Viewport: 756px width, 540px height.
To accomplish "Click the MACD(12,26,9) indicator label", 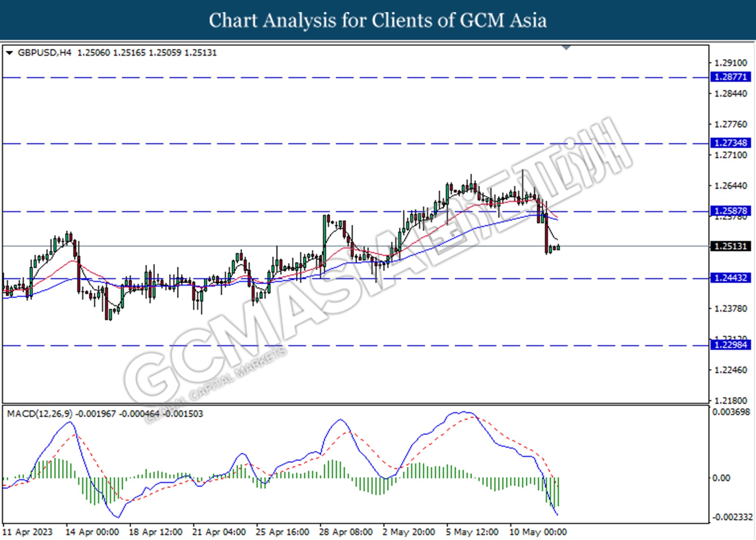I will tap(40, 414).
